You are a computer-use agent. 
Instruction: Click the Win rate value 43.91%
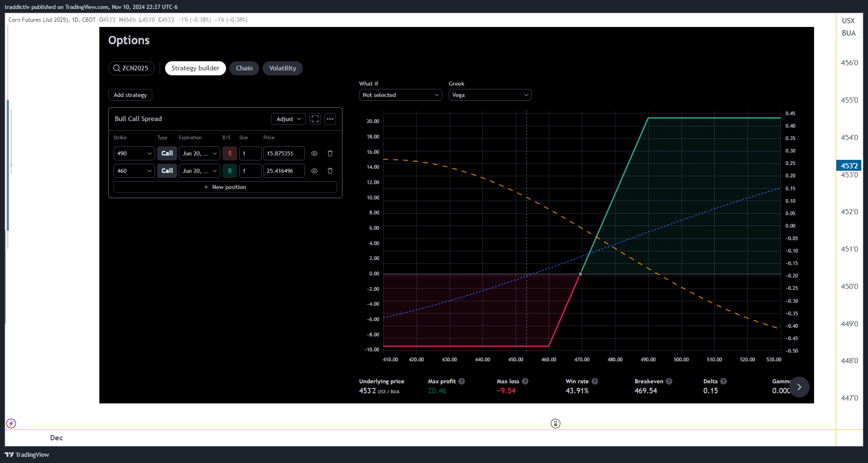577,391
